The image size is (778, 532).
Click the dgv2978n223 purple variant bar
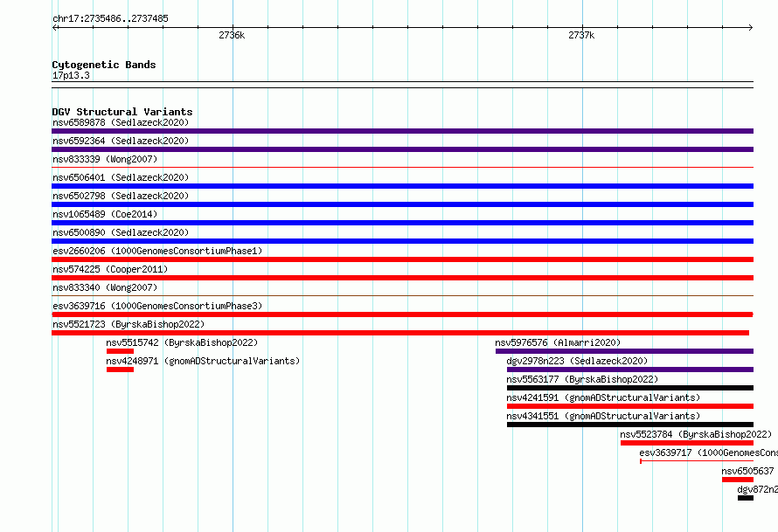[630, 370]
